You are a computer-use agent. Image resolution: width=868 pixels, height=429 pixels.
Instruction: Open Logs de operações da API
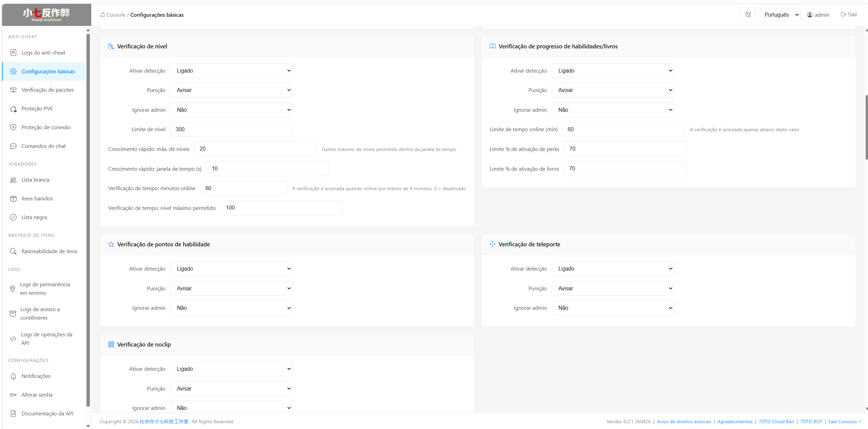point(46,339)
